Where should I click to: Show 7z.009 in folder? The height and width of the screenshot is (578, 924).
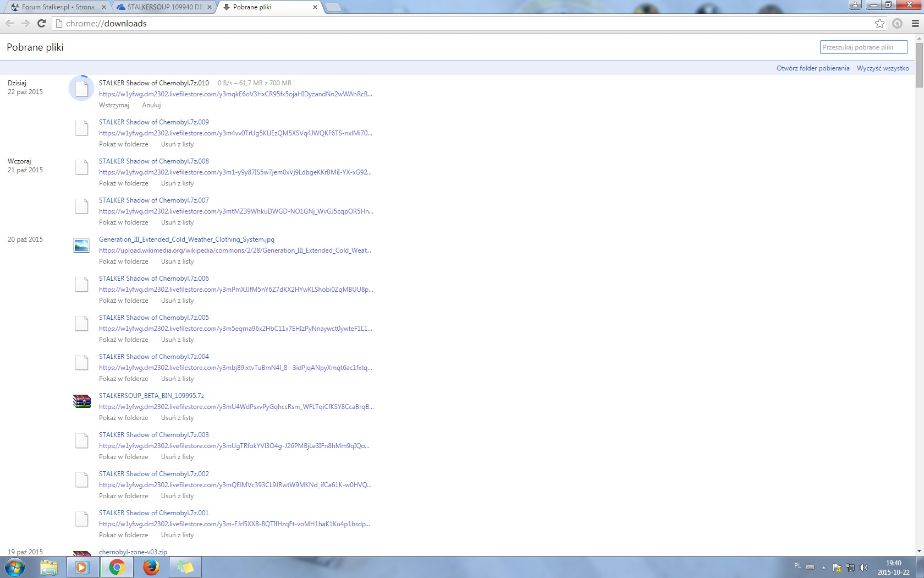coord(124,144)
